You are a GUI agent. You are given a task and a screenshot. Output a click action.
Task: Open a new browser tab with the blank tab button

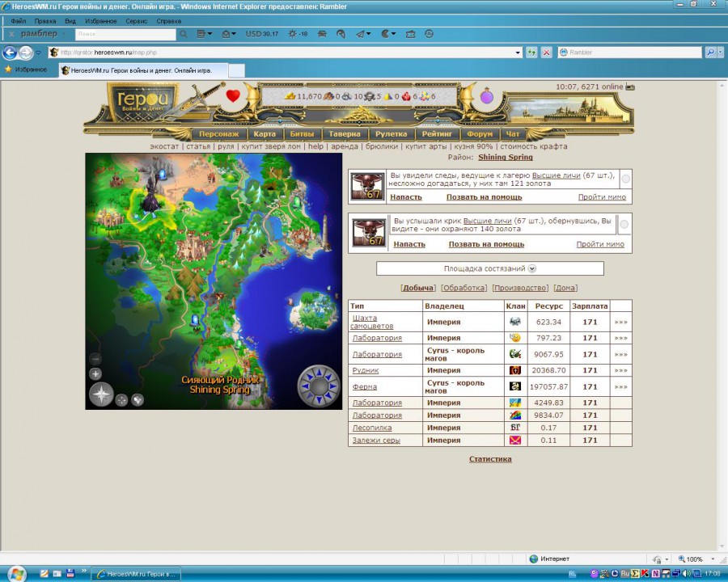click(236, 70)
